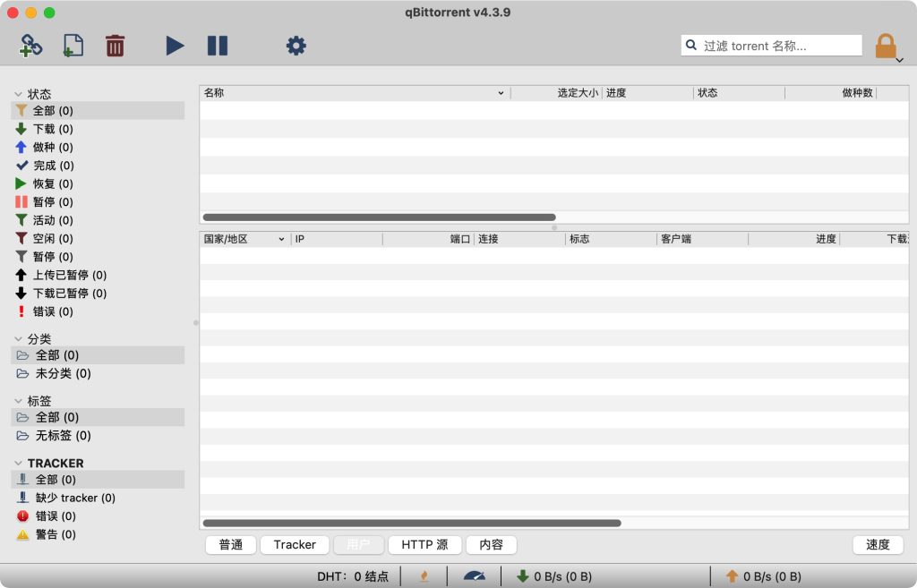Switch to the HTTP 源 tab
917x588 pixels.
coord(424,544)
